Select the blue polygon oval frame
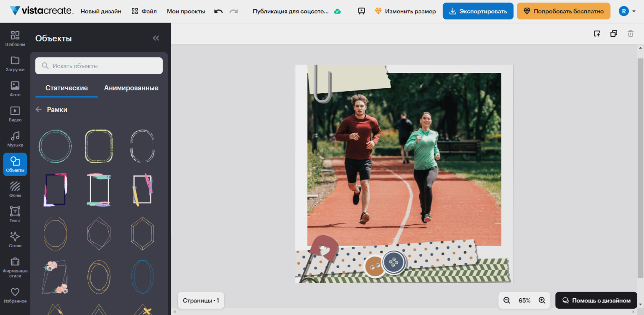This screenshot has width=644, height=315. point(142,277)
